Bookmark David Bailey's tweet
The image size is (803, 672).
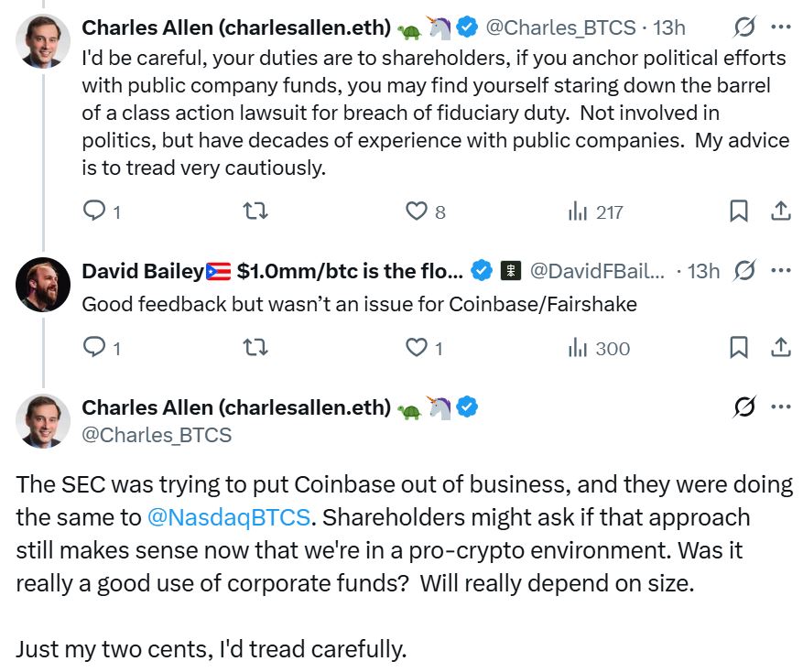(738, 347)
